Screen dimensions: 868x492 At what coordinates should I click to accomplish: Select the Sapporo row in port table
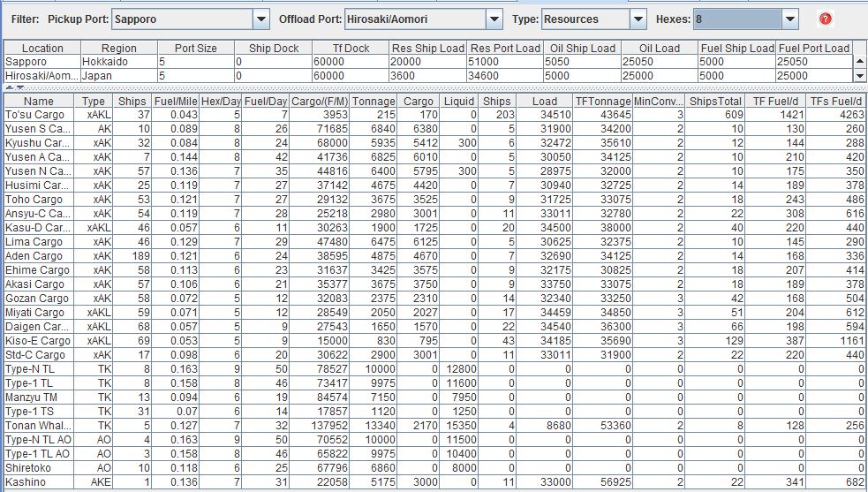click(x=428, y=62)
